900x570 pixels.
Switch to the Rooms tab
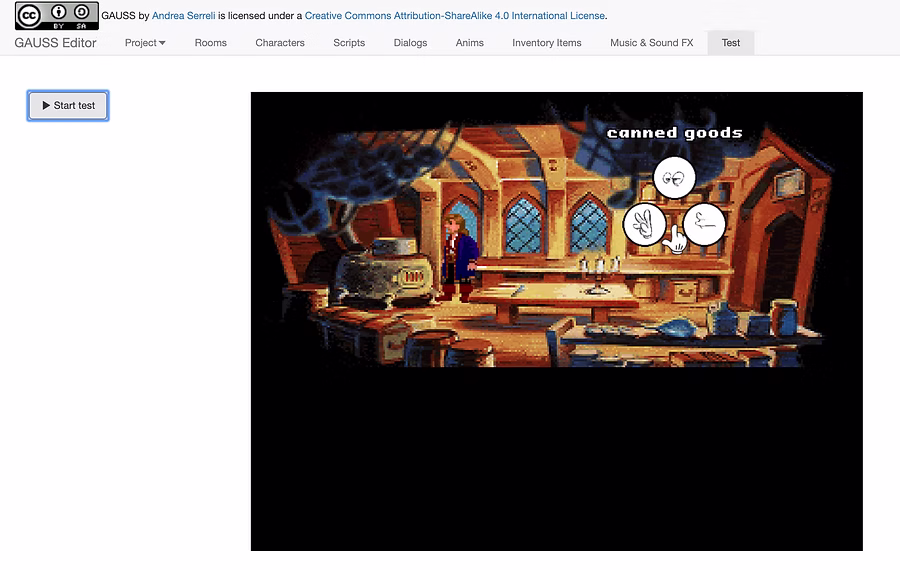point(211,42)
